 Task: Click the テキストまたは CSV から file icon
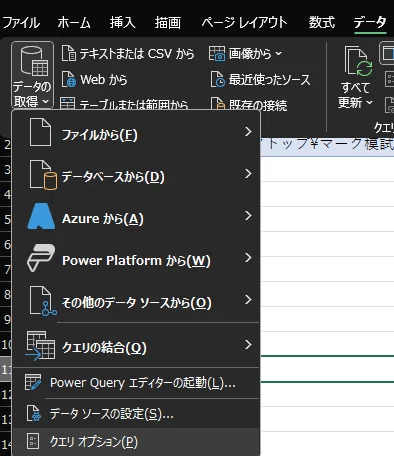pos(69,53)
